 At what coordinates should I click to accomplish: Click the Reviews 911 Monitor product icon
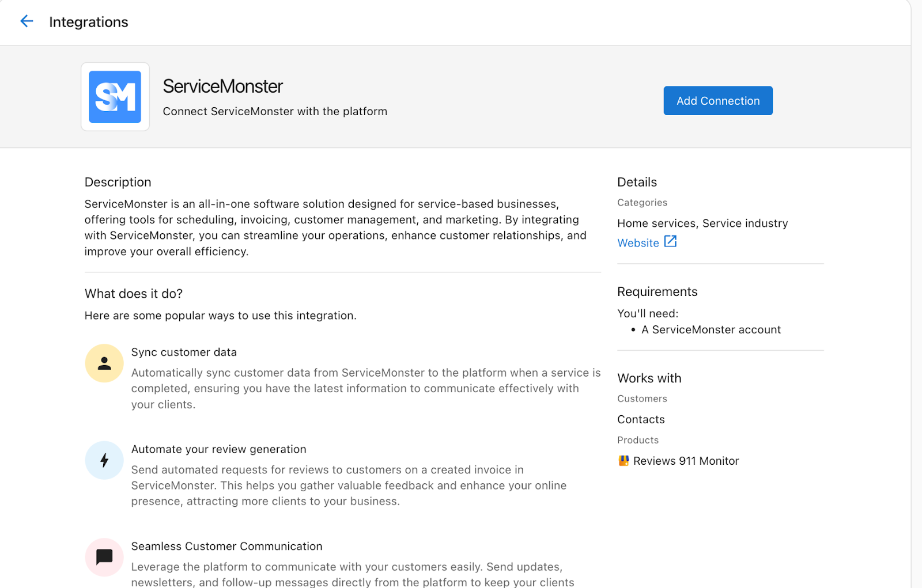click(624, 461)
